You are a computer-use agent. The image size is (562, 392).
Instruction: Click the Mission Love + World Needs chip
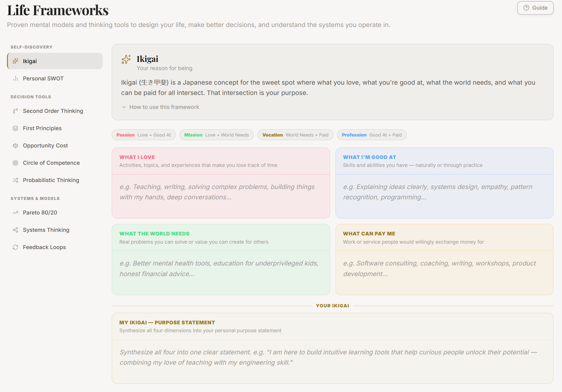pos(216,135)
